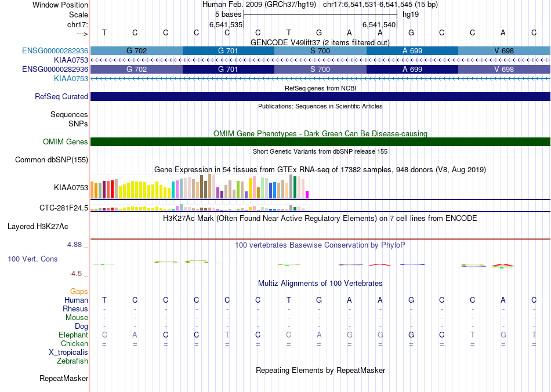Image resolution: width=551 pixels, height=392 pixels.
Task: Select the '5 bases' scale bar text
Action: pyautogui.click(x=229, y=14)
